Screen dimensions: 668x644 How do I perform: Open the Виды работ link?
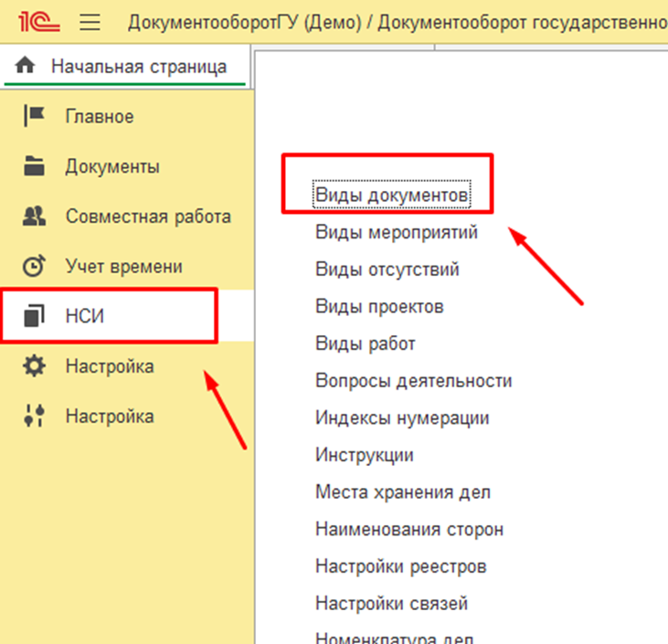(x=366, y=343)
